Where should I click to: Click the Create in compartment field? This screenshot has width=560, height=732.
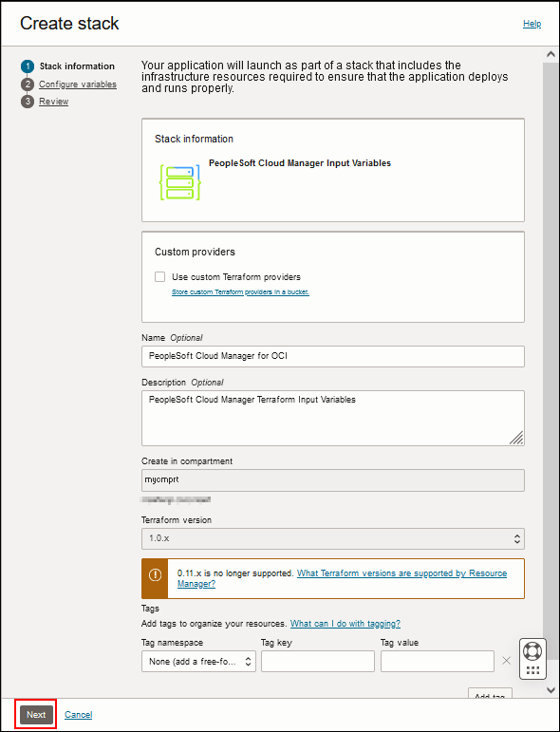pyautogui.click(x=333, y=479)
